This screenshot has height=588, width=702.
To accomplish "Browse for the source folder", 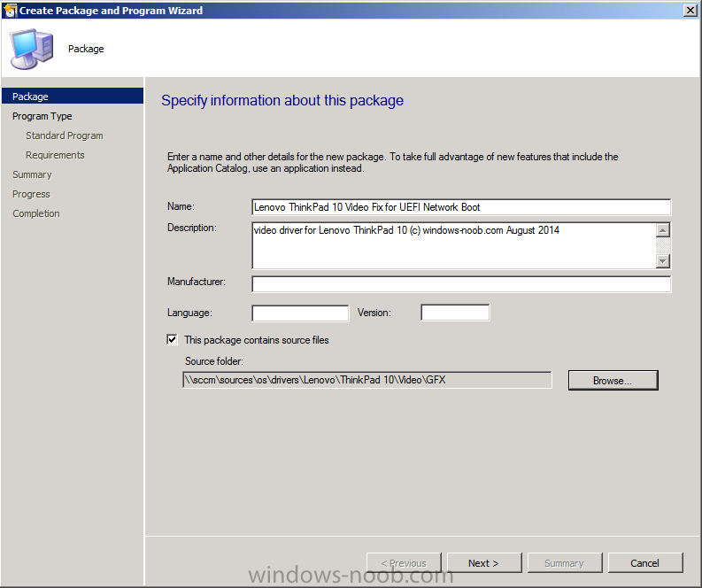I will pyautogui.click(x=613, y=380).
